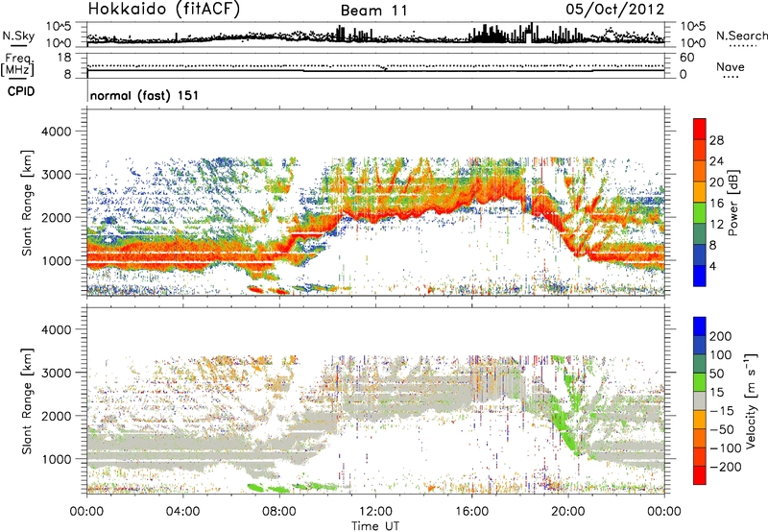Click the 'Nave' legend label
The image size is (768, 532).
(x=731, y=66)
